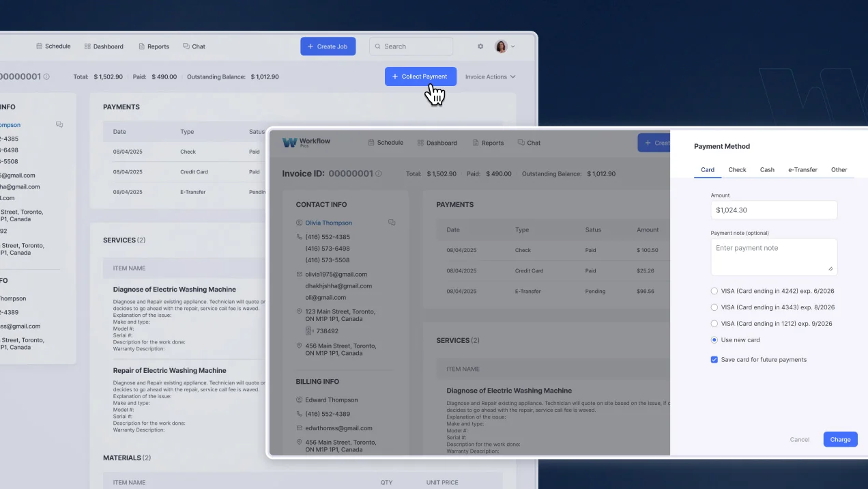868x489 pixels.
Task: Click the location pin beside 123 Main Street
Action: [x=300, y=311]
